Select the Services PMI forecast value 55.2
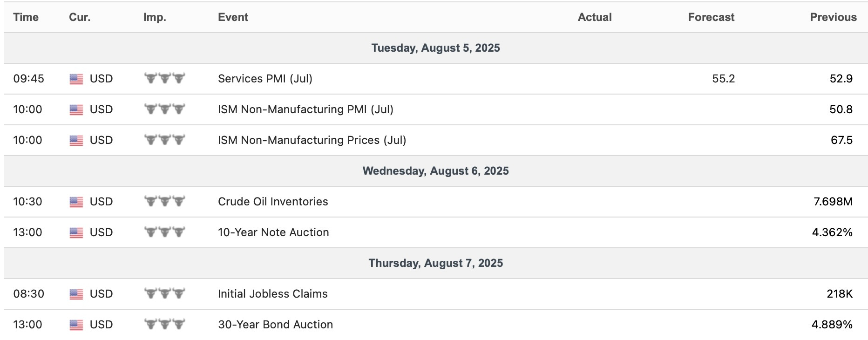This screenshot has width=868, height=340. (x=723, y=79)
